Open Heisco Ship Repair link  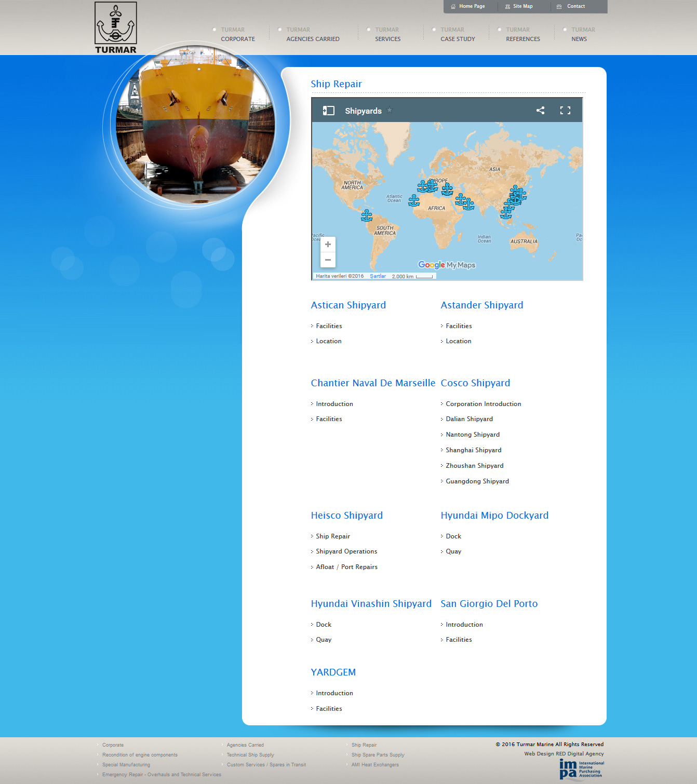[x=333, y=536]
